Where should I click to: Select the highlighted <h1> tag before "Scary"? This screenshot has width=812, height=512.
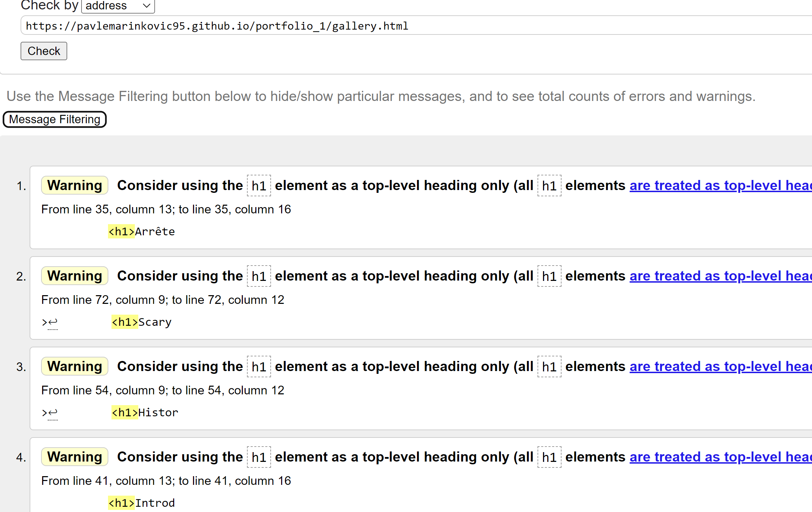124,322
